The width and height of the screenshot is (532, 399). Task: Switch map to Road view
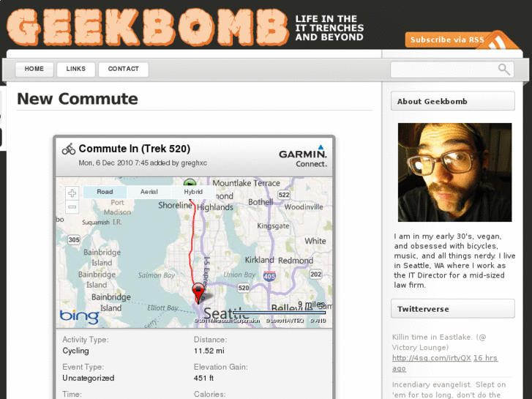(x=105, y=192)
